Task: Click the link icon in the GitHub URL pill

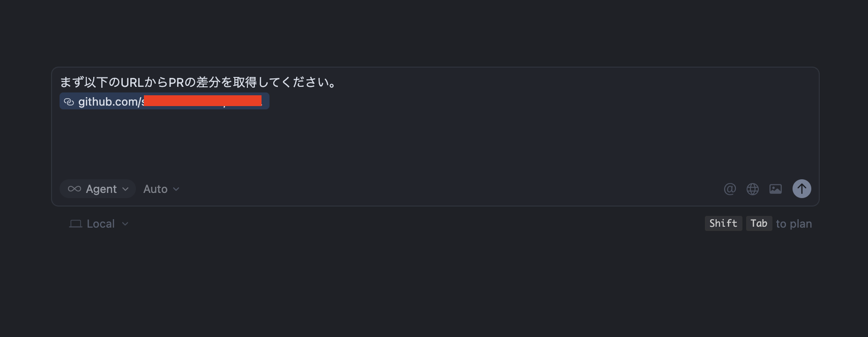Action: point(69,101)
